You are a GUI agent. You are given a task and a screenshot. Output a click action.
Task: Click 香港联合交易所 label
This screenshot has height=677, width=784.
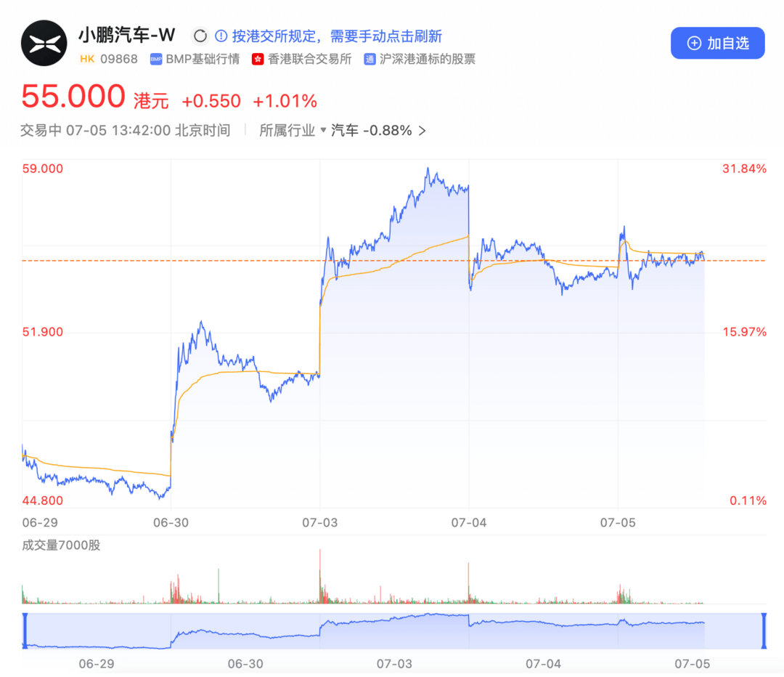(309, 59)
